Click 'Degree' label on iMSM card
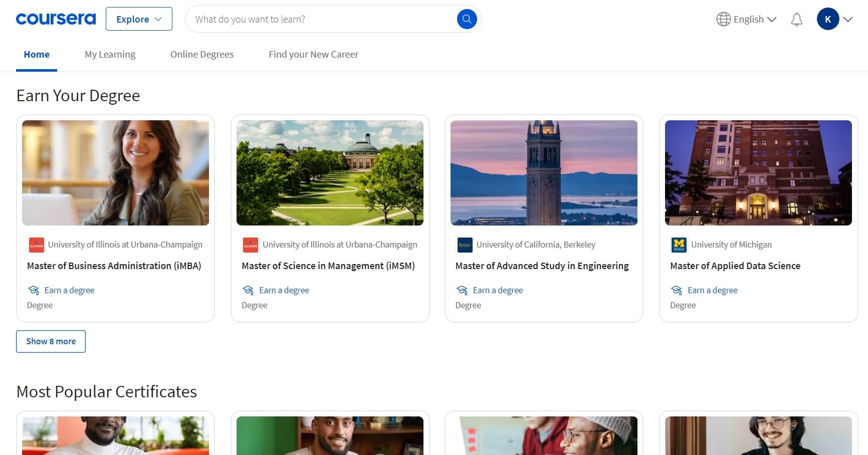Image resolution: width=868 pixels, height=455 pixels. pyautogui.click(x=254, y=305)
